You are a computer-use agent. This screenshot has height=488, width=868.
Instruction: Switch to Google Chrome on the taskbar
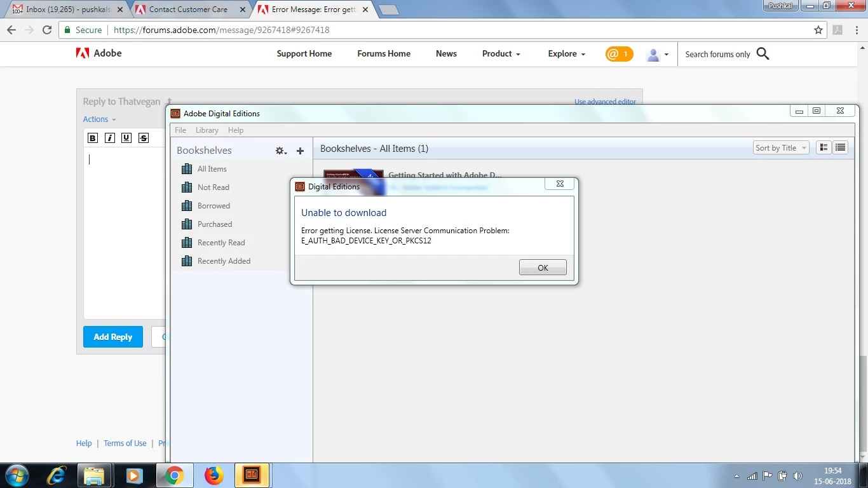click(x=173, y=475)
